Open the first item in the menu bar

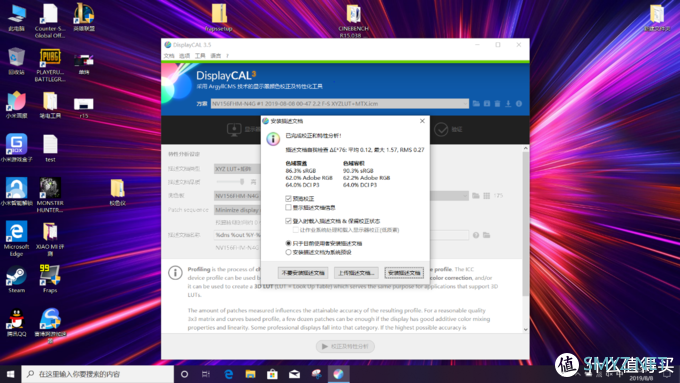pyautogui.click(x=169, y=56)
